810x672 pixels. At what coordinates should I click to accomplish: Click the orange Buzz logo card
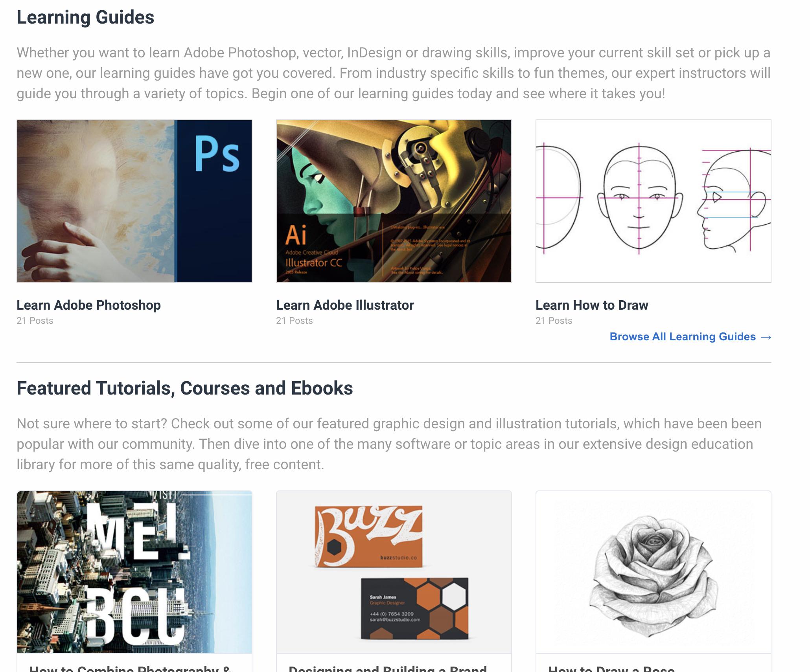(369, 536)
